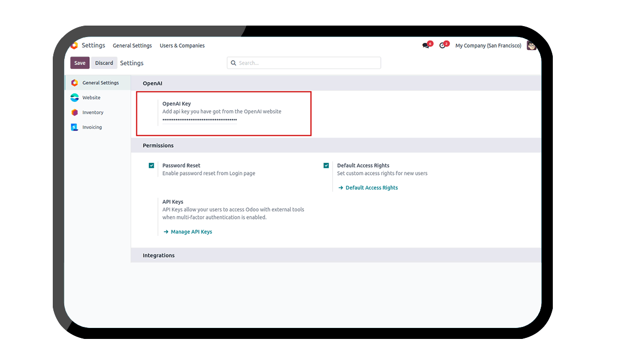Toggle the Password Reset checkbox

pos(152,166)
